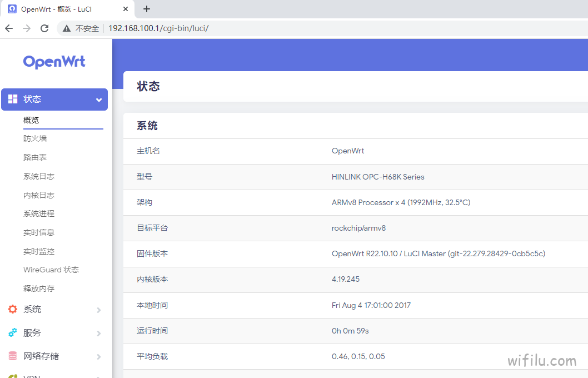Click the ARMv8 Processor x 4 value
This screenshot has width=588, height=378.
click(401, 202)
